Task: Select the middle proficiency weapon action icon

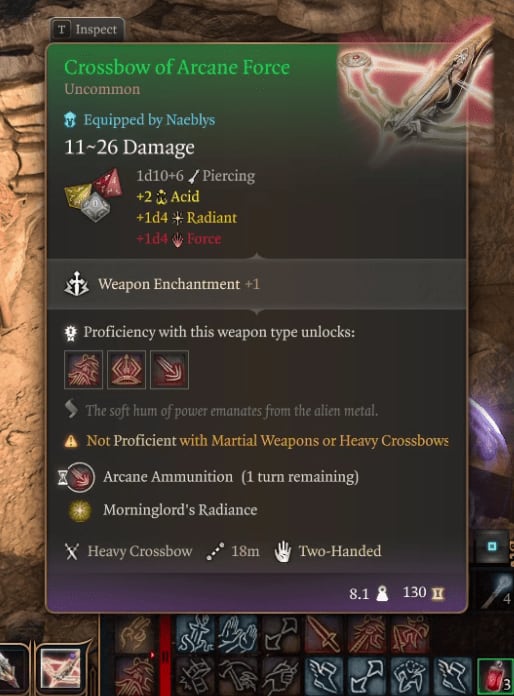Action: (x=127, y=369)
